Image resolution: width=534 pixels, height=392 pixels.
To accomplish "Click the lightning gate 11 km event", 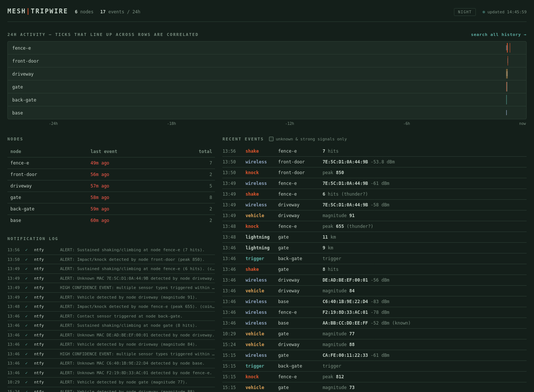I will tap(374, 237).
